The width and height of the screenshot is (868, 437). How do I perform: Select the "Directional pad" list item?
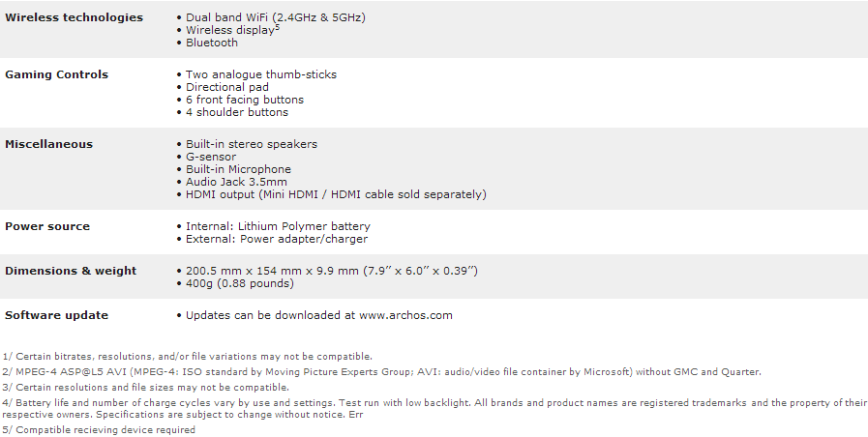227,87
